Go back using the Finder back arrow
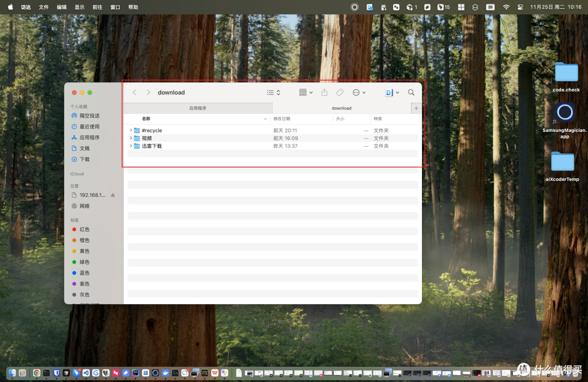The width and height of the screenshot is (588, 382). (x=134, y=92)
